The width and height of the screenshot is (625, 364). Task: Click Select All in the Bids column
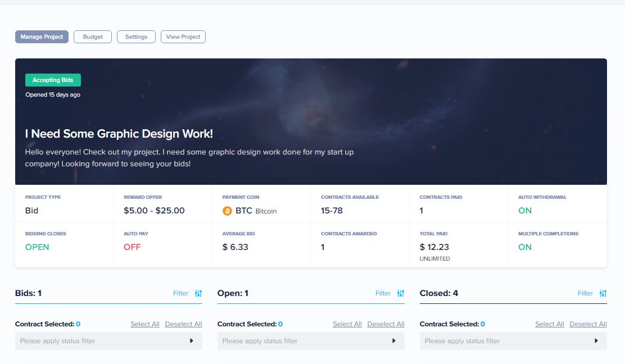click(145, 324)
